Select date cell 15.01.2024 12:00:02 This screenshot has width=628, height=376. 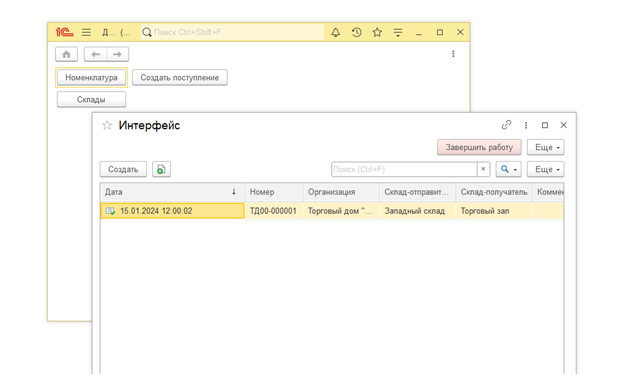coord(172,211)
